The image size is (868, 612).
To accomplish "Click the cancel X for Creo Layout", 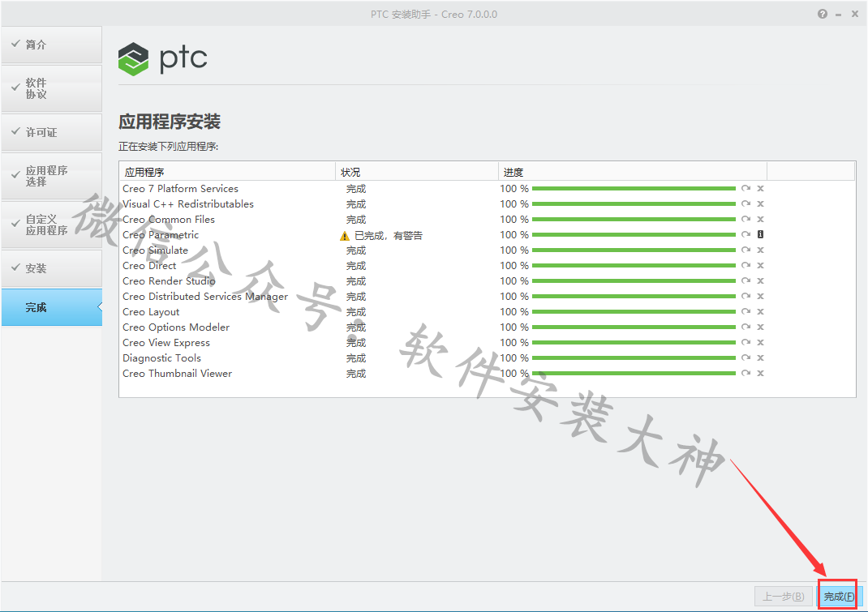I will point(761,311).
